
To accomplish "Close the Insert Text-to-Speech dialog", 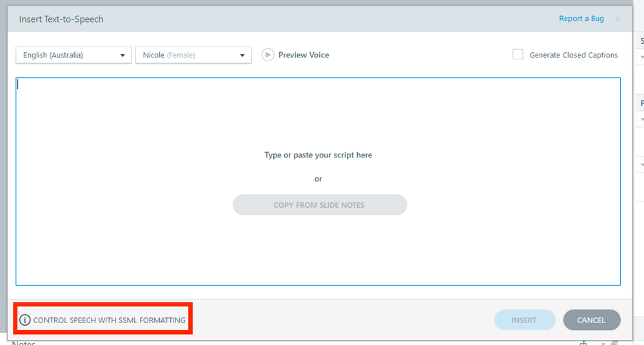I will point(618,19).
